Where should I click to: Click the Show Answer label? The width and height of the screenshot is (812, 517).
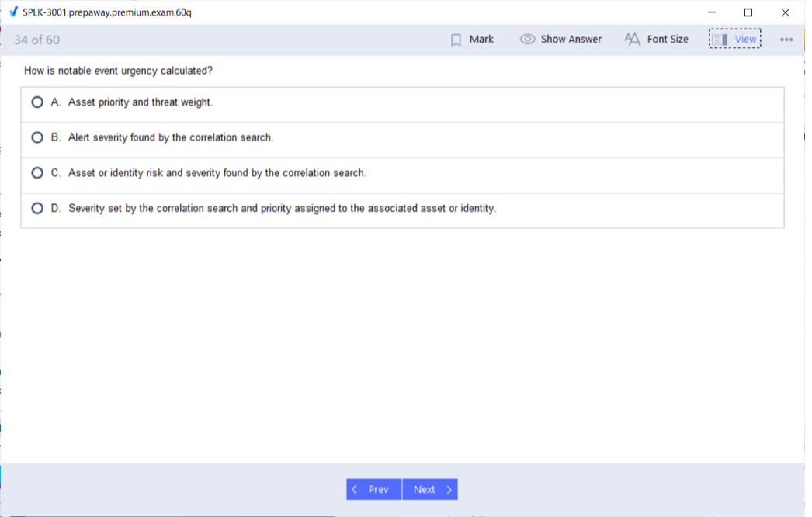571,40
